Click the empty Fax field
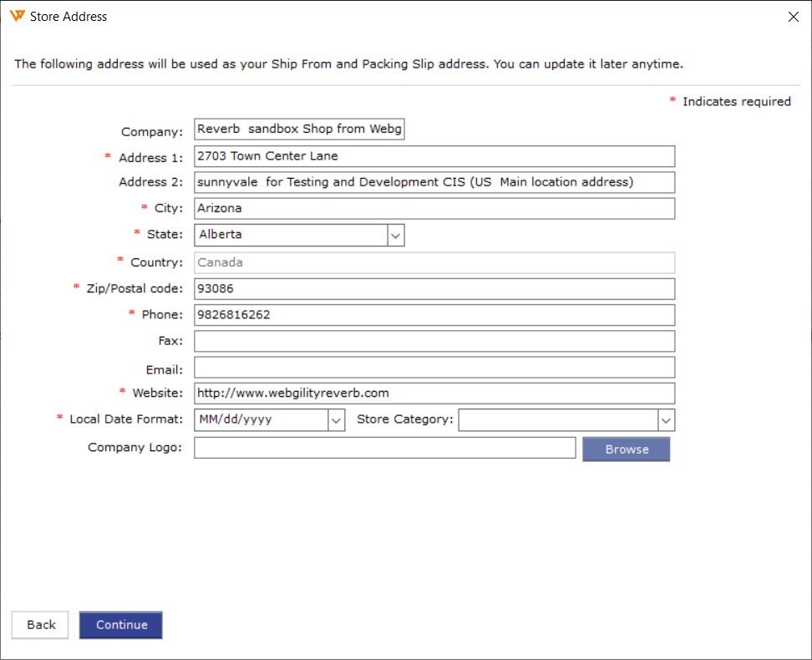This screenshot has height=660, width=812. 434,341
